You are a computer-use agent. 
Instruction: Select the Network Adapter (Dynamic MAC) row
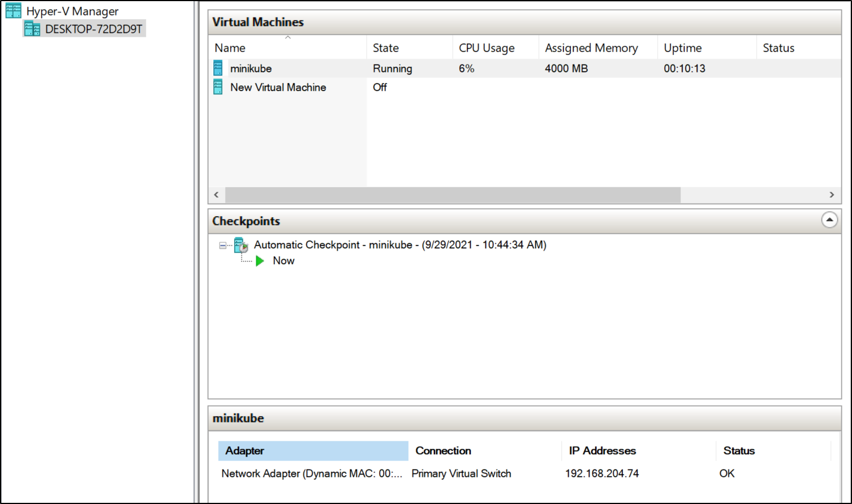(x=312, y=473)
